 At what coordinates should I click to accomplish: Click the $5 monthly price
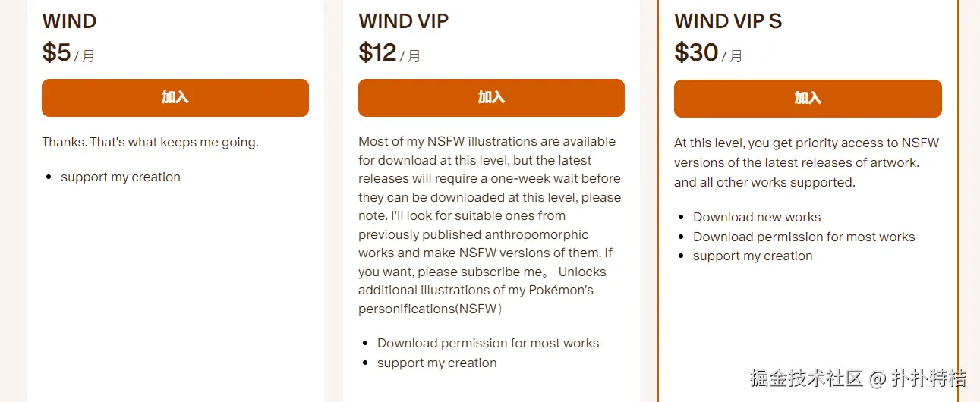pyautogui.click(x=57, y=53)
